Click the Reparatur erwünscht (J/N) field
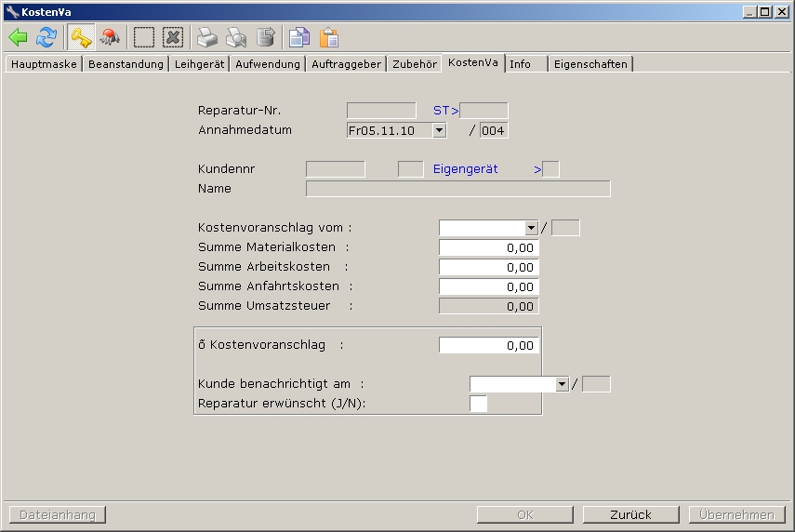This screenshot has height=532, width=795. tap(478, 404)
